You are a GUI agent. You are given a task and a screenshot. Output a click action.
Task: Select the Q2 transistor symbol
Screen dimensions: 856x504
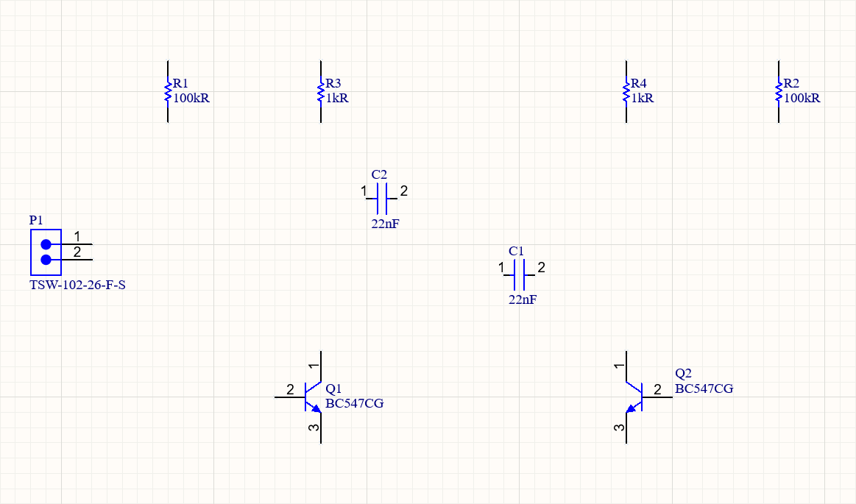click(x=634, y=397)
